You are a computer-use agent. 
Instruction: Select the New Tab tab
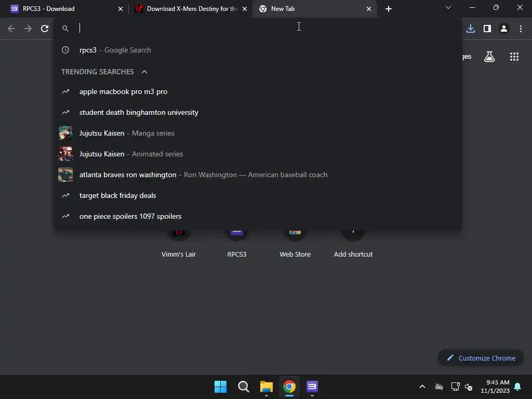[x=315, y=9]
